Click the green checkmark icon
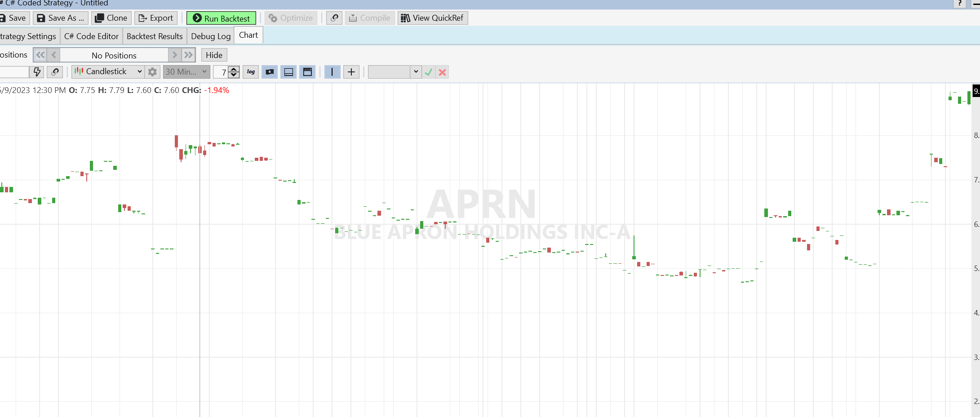 429,72
